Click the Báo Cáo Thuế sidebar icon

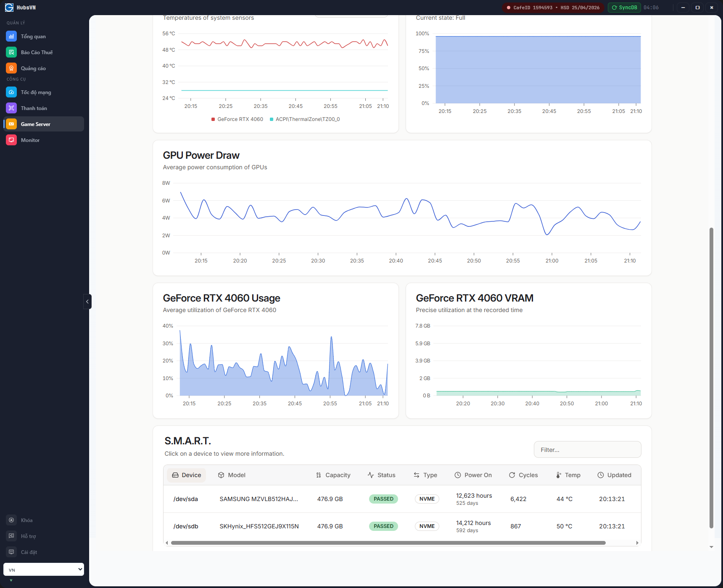coord(11,52)
